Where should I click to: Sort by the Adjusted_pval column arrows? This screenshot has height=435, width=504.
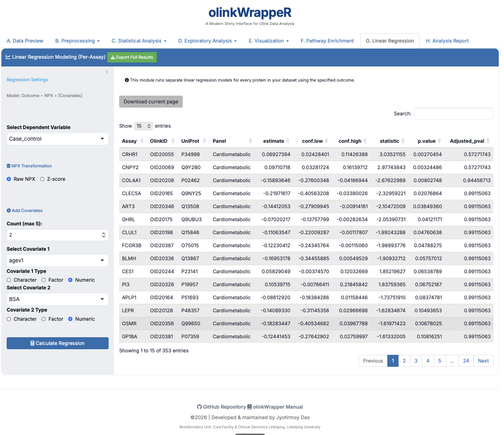pyautogui.click(x=488, y=141)
